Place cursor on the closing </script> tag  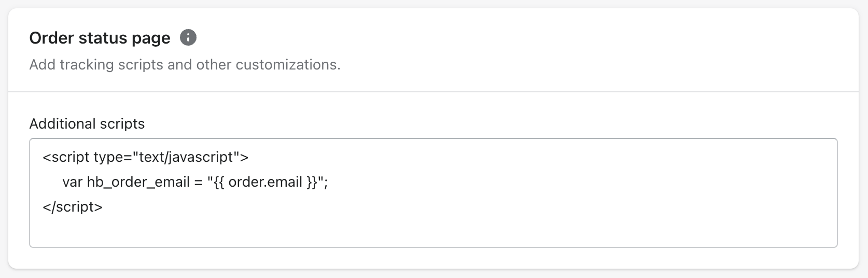pyautogui.click(x=73, y=207)
